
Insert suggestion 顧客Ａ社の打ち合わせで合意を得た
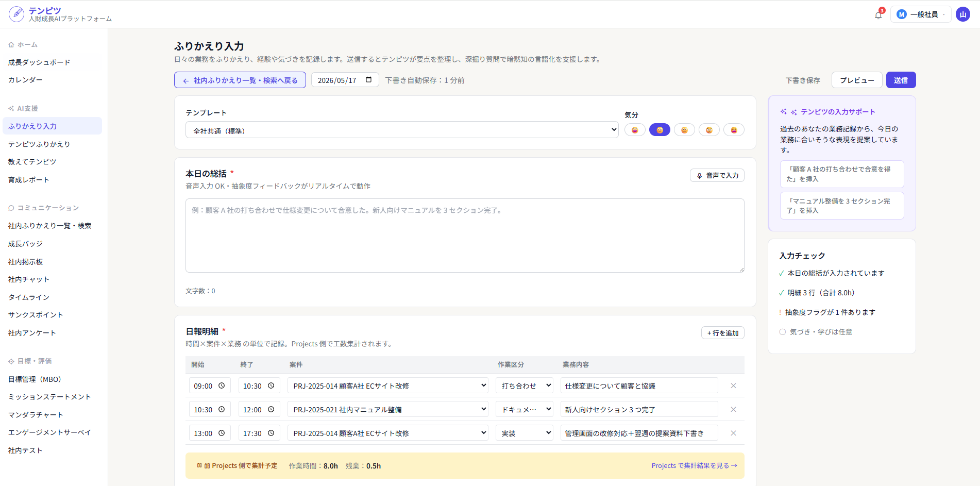[842, 174]
